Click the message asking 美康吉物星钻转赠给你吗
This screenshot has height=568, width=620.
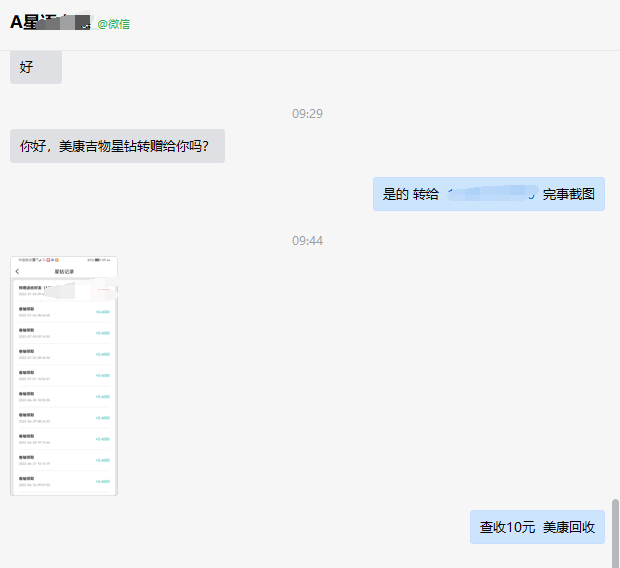pos(117,146)
